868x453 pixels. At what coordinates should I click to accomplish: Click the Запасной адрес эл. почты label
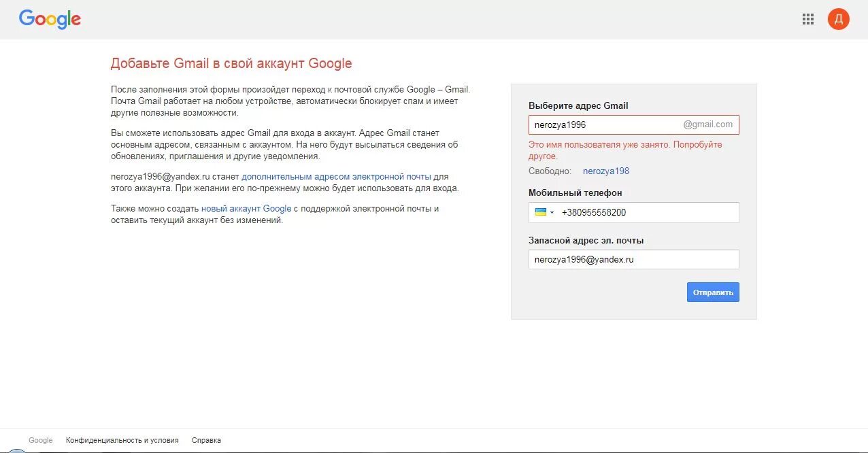pos(586,240)
